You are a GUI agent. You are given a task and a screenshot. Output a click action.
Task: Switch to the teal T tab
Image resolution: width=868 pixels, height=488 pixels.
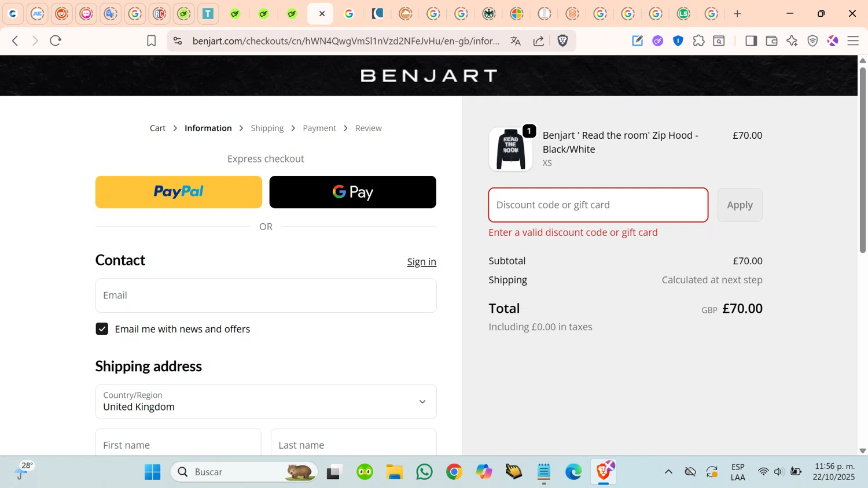(x=208, y=13)
